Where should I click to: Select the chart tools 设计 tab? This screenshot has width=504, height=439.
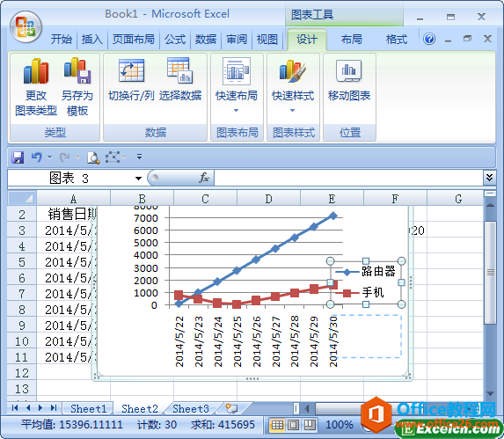[307, 40]
